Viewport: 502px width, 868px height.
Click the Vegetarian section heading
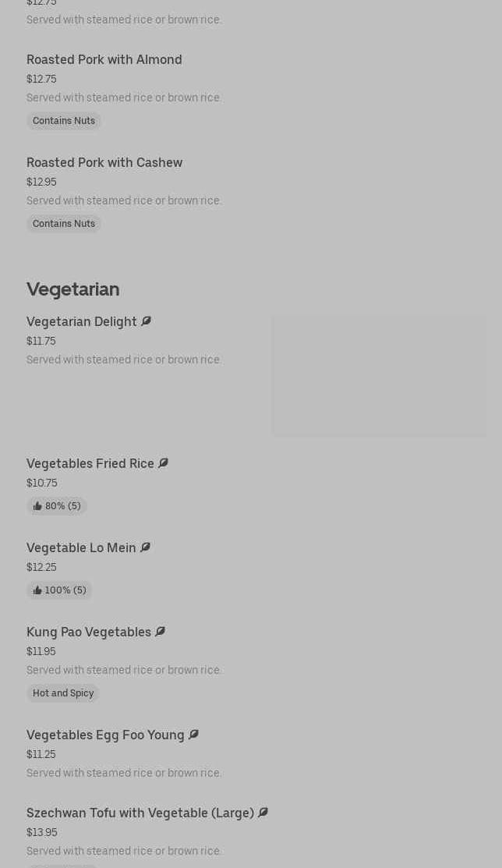tap(73, 289)
